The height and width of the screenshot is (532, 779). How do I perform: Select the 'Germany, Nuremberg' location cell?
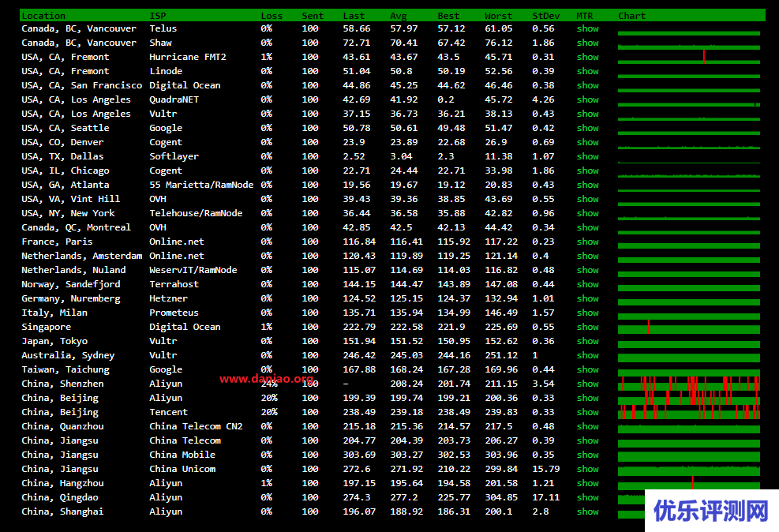[70, 298]
